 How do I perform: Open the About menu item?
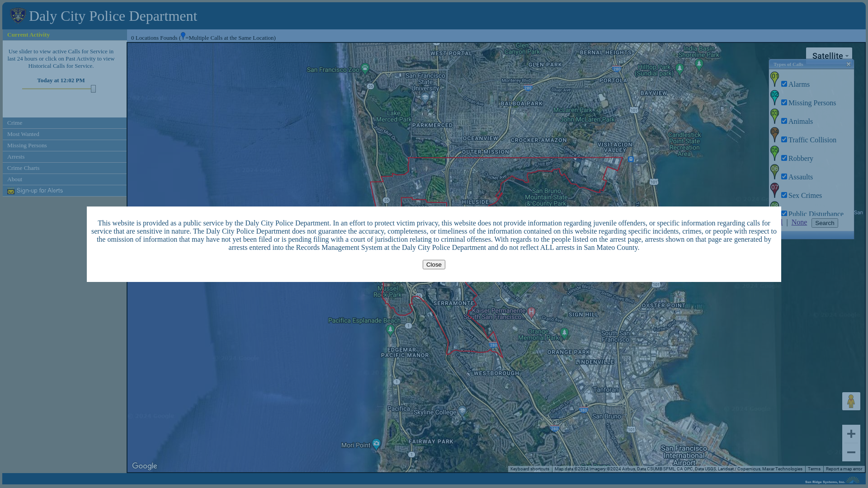[65, 179]
